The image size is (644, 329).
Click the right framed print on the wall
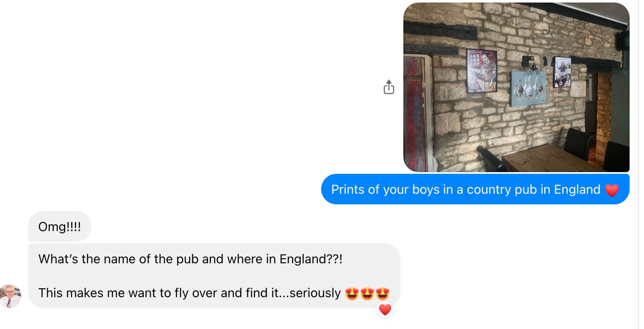[x=562, y=72]
